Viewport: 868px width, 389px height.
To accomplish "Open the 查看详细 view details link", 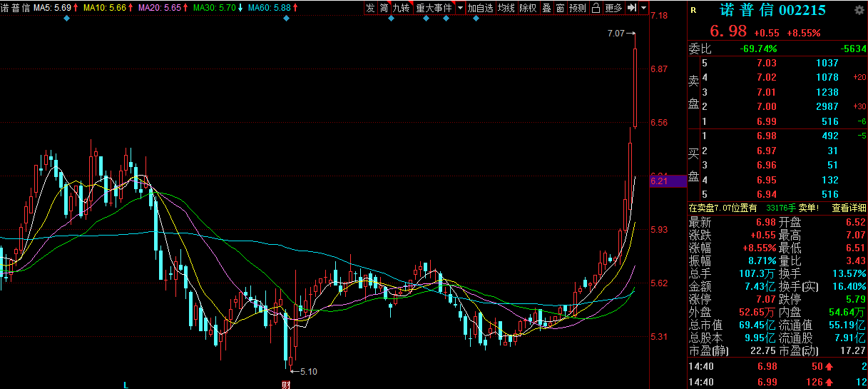I will coord(849,208).
